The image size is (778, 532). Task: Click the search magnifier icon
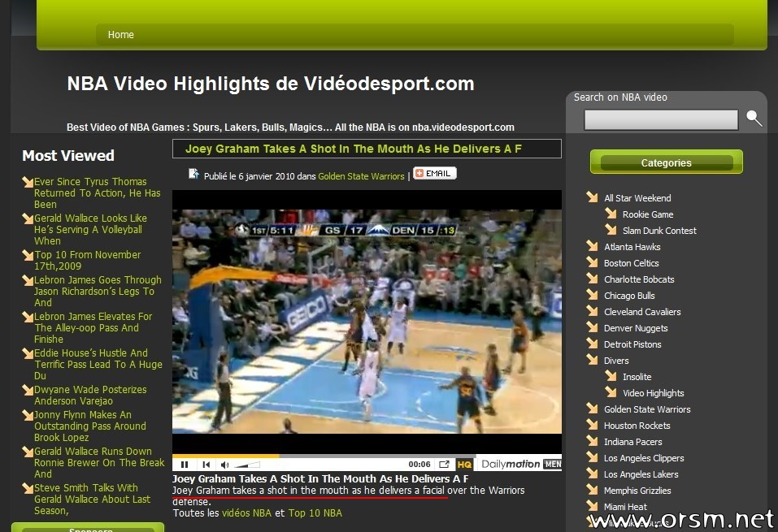(x=754, y=118)
